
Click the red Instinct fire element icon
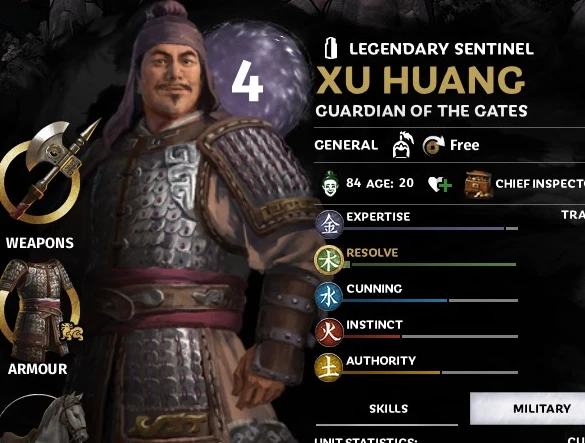pos(329,333)
